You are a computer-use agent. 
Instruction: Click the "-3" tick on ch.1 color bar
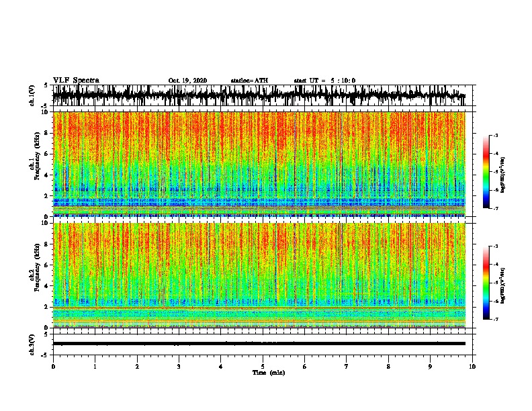pyautogui.click(x=496, y=135)
